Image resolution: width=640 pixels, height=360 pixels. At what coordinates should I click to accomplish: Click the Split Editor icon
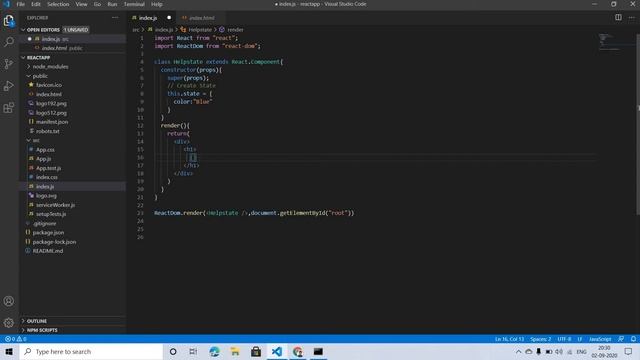(x=618, y=18)
